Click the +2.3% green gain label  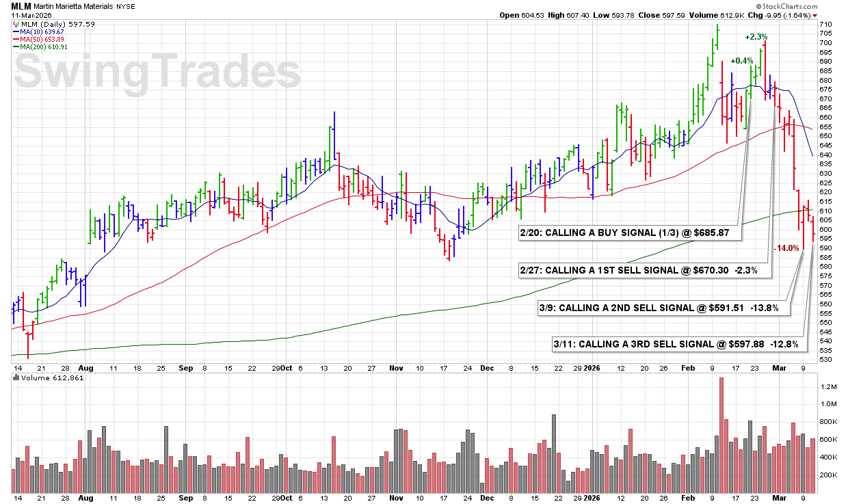tap(756, 37)
